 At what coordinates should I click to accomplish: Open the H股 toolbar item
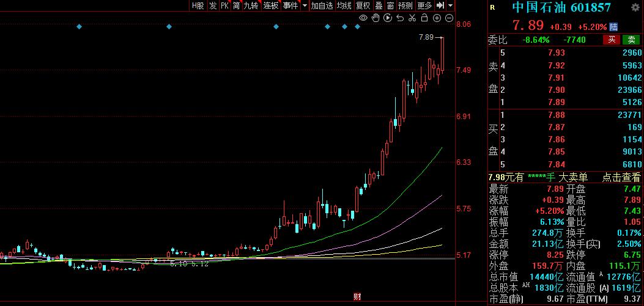pyautogui.click(x=198, y=5)
